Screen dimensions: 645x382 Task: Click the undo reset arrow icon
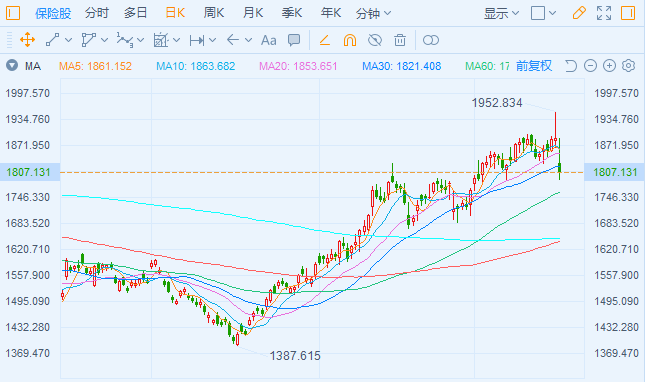point(571,66)
